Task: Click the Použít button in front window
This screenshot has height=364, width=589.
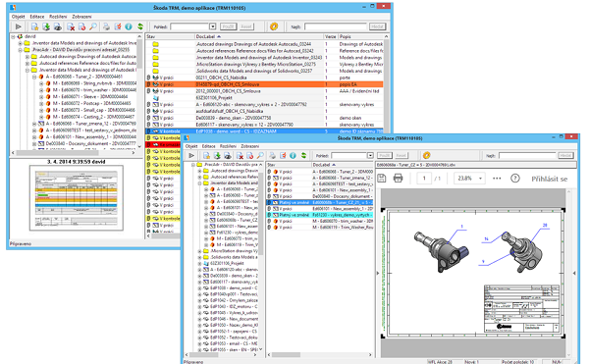Action: [385, 155]
